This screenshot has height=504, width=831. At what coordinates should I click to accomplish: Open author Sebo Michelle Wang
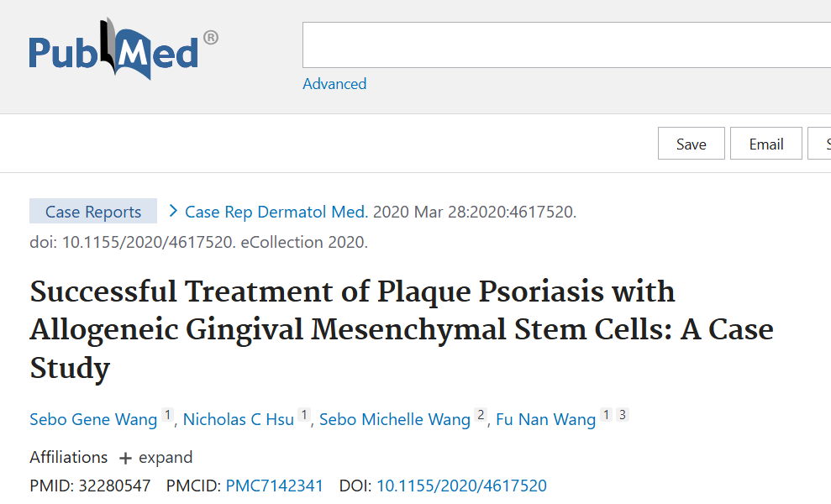click(x=395, y=419)
